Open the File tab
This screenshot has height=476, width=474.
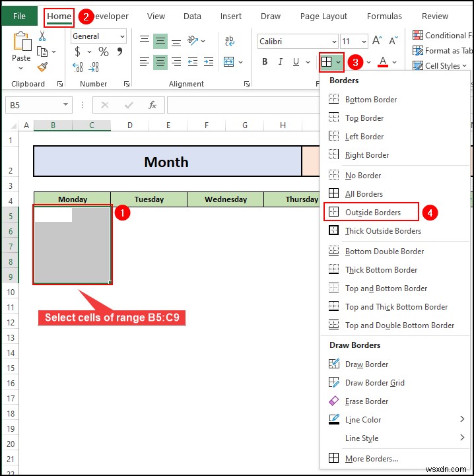coord(19,16)
